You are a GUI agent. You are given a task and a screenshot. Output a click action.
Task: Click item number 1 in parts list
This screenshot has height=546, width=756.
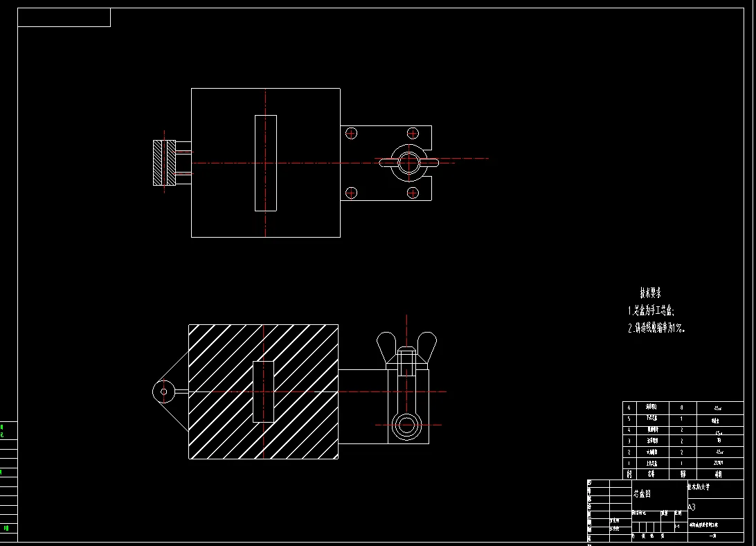coord(629,463)
